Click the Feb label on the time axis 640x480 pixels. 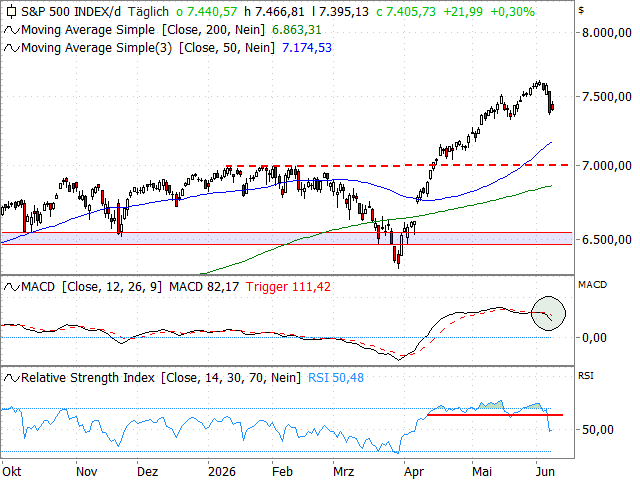click(282, 472)
